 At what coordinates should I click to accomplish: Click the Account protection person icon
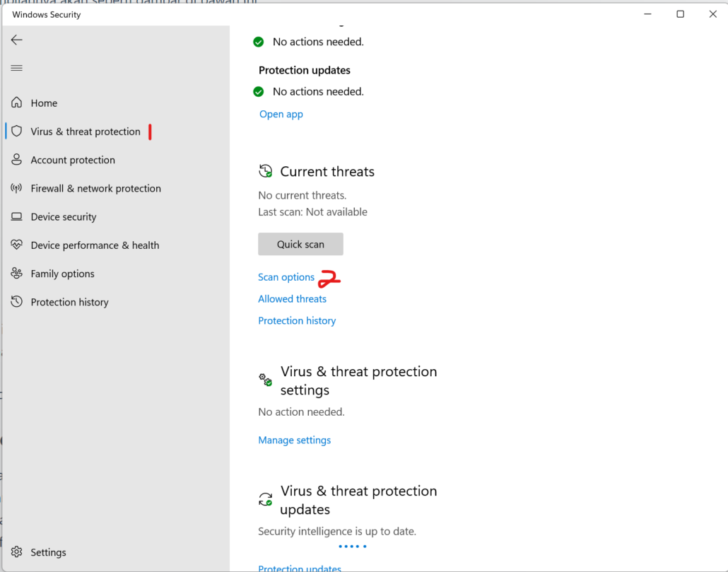(x=17, y=160)
